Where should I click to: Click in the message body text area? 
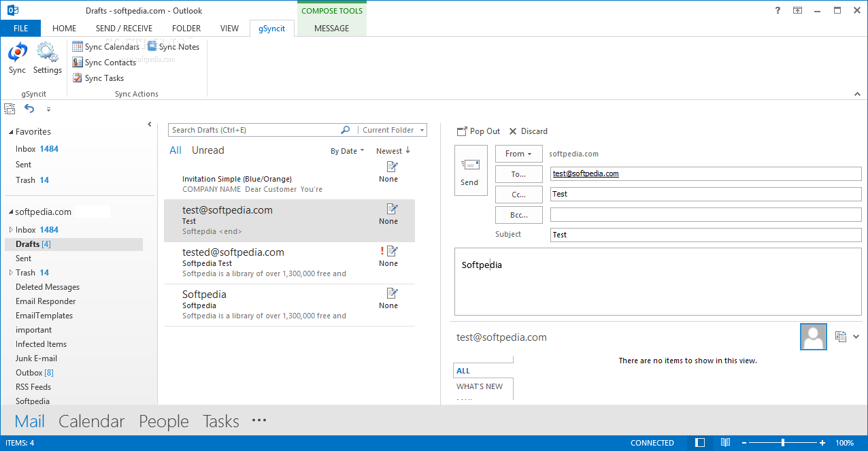658,282
